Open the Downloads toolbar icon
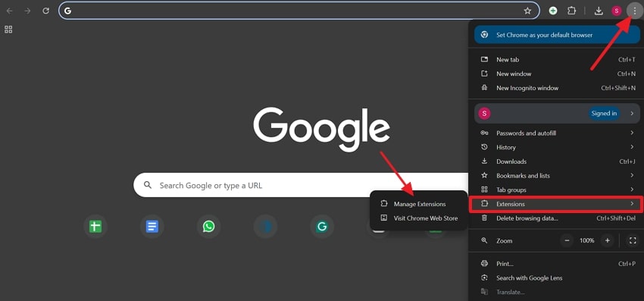Viewport: 644px width, 301px height. 599,11
